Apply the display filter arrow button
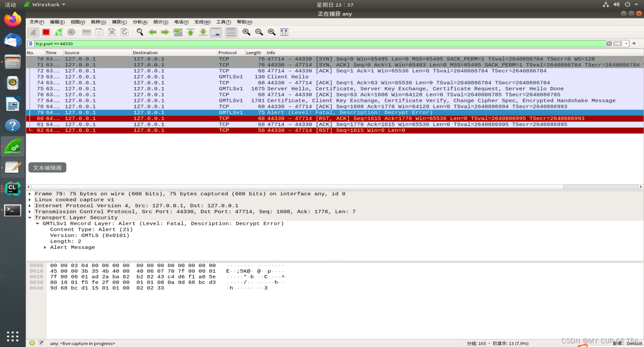Image resolution: width=644 pixels, height=347 pixels. point(617,44)
